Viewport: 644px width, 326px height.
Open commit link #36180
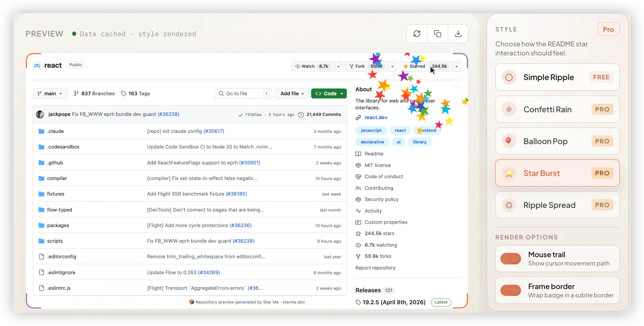coord(236,194)
